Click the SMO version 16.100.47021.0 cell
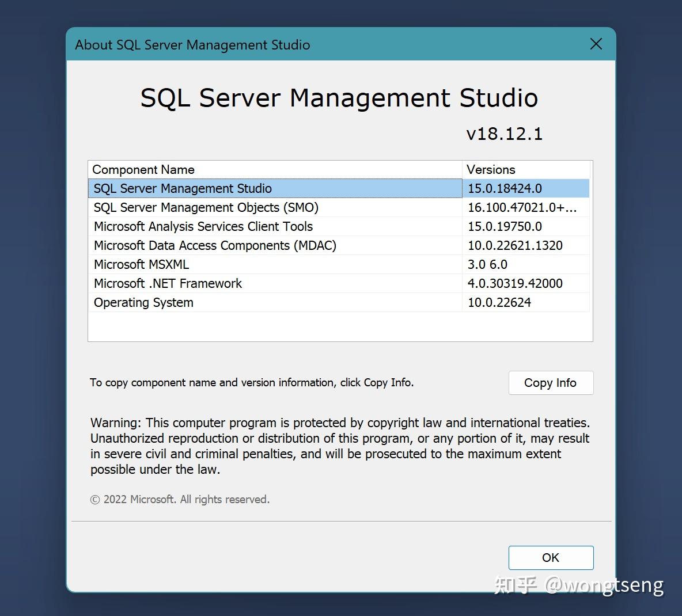The height and width of the screenshot is (616, 682). point(522,207)
